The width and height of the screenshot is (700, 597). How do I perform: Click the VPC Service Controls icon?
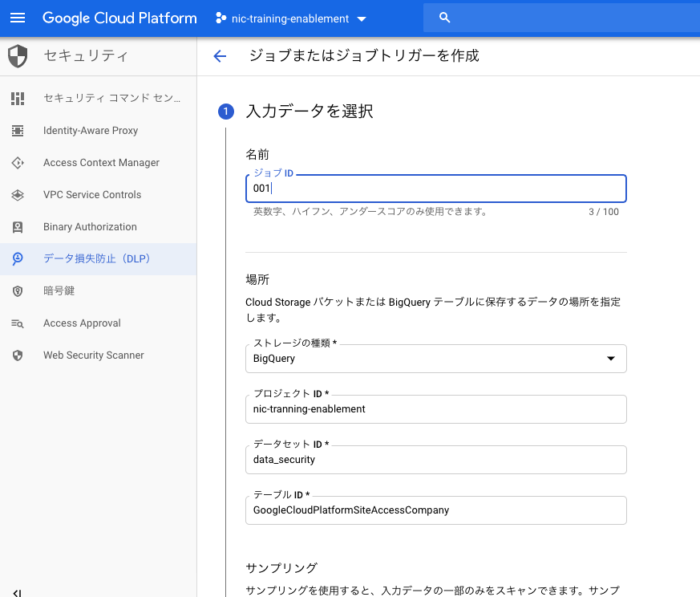(18, 195)
